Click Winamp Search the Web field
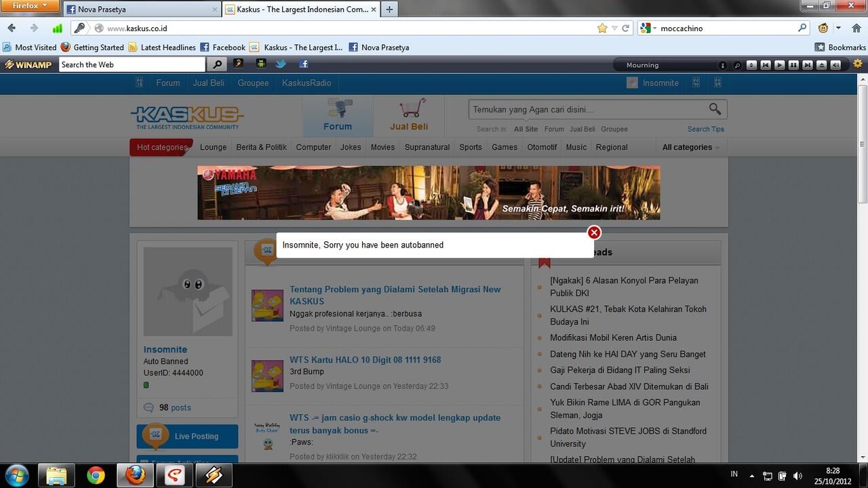The width and height of the screenshot is (868, 488). [132, 64]
